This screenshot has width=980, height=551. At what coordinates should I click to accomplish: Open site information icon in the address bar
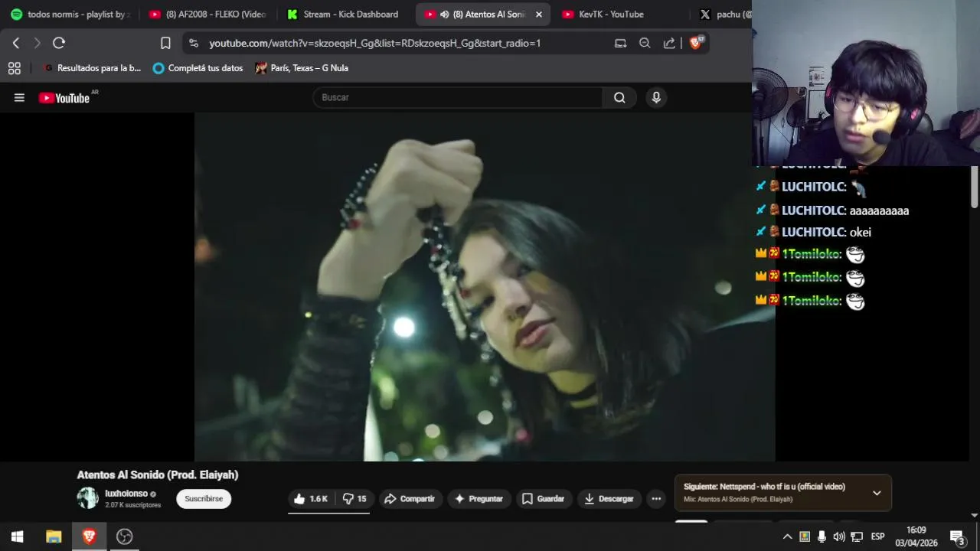(193, 43)
